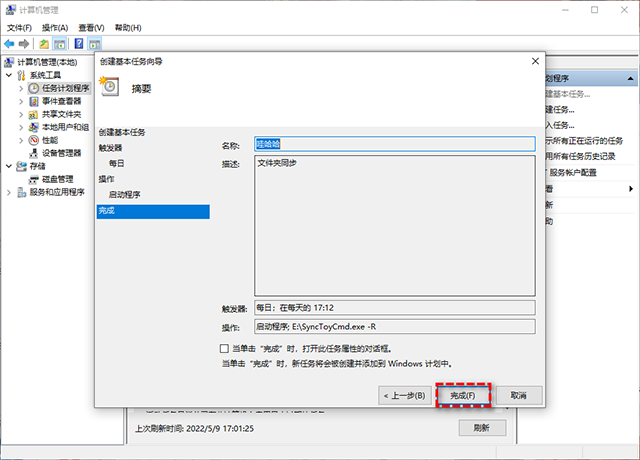Collapse the 系统工具 tree node

(x=9, y=75)
